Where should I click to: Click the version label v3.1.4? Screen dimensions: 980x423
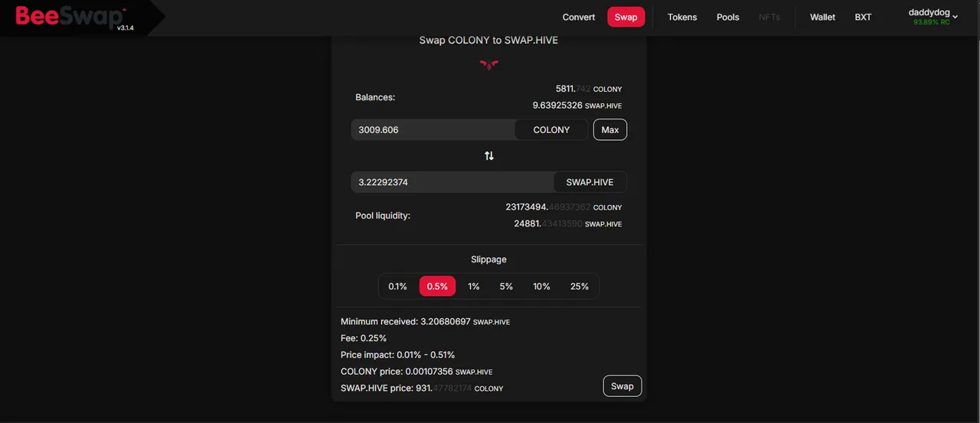pyautogui.click(x=126, y=28)
